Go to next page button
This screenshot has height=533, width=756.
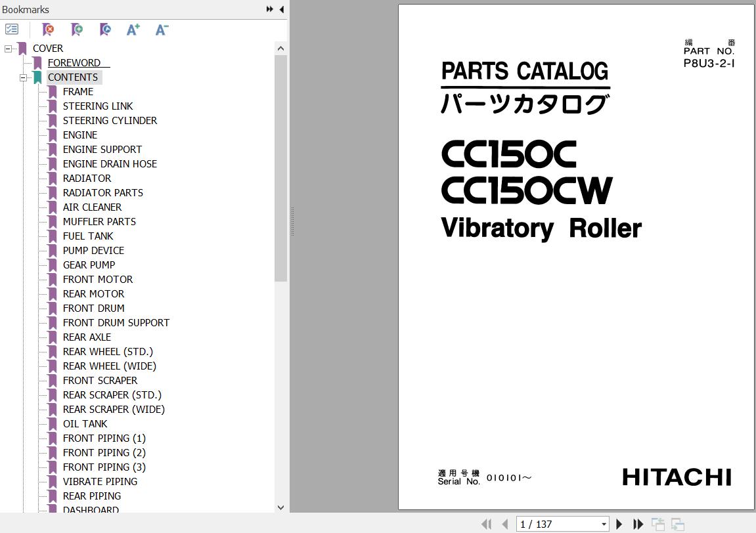point(619,524)
